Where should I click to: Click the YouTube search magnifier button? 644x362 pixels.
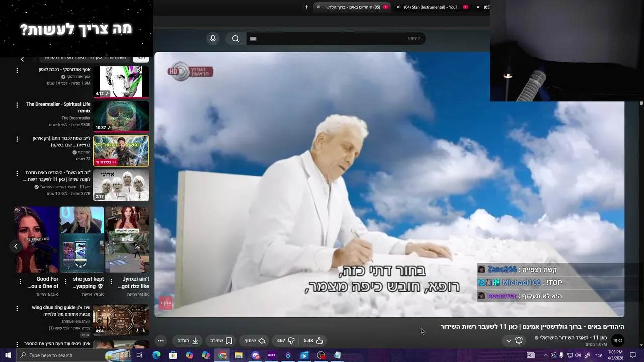click(x=235, y=39)
